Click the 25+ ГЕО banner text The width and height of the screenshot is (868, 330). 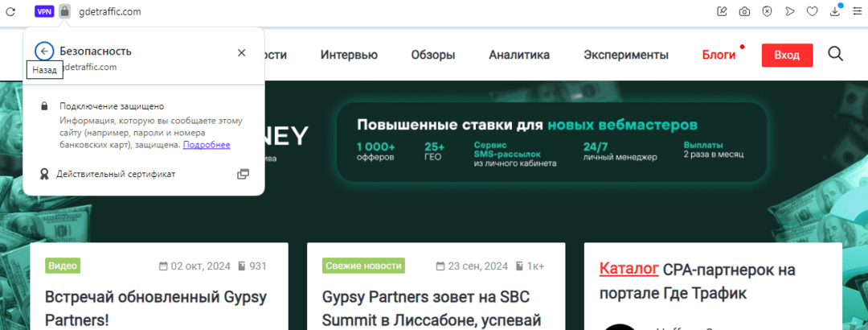click(435, 151)
